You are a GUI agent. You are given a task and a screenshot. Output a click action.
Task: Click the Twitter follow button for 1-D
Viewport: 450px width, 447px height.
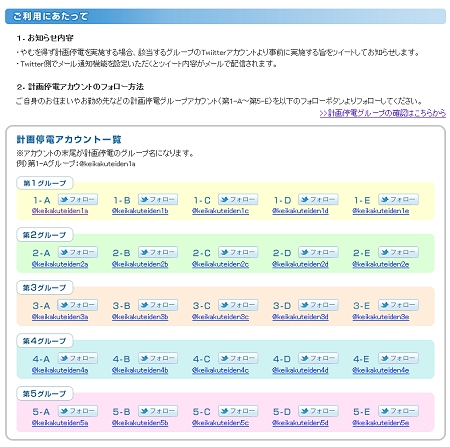(318, 199)
